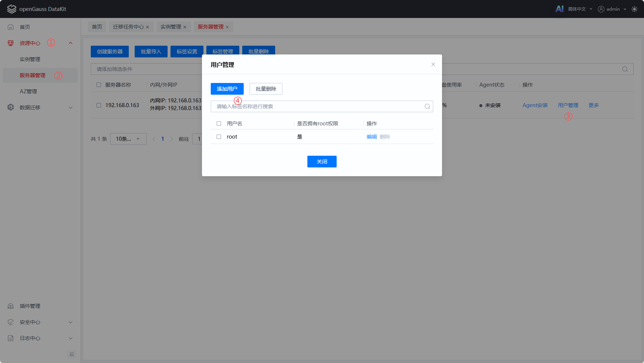Toggle select-all checkbox beside 服务器名称

[x=99, y=85]
